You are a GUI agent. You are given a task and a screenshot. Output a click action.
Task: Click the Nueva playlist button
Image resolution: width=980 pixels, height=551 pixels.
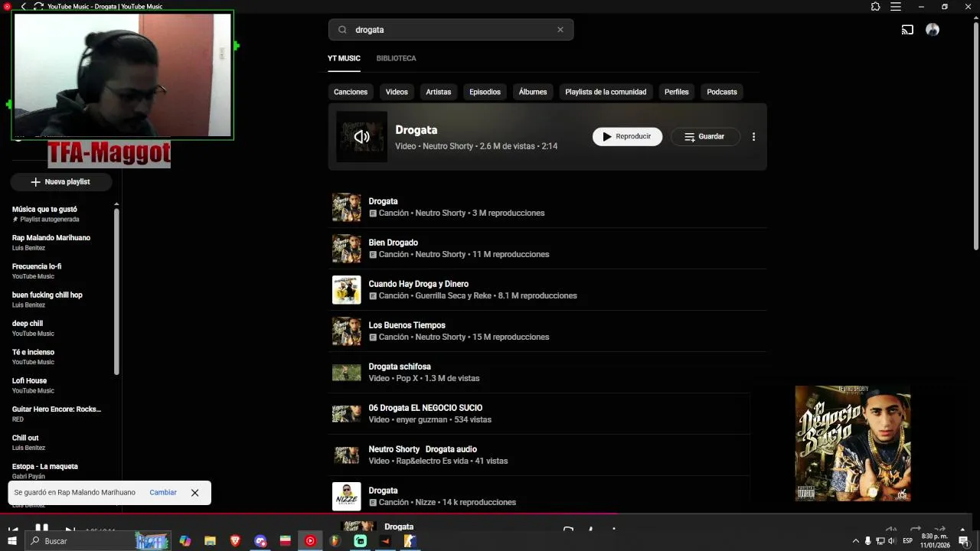pos(60,182)
